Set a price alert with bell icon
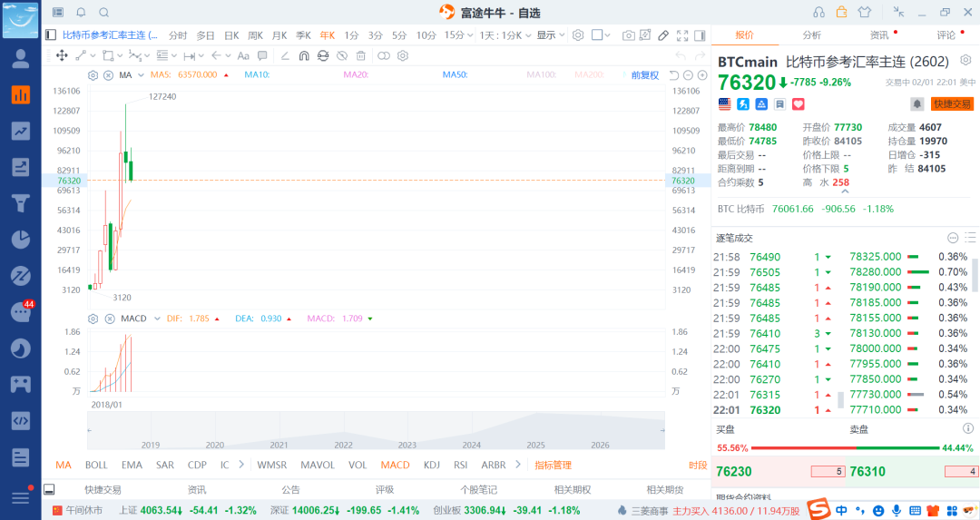980x520 pixels. click(916, 103)
